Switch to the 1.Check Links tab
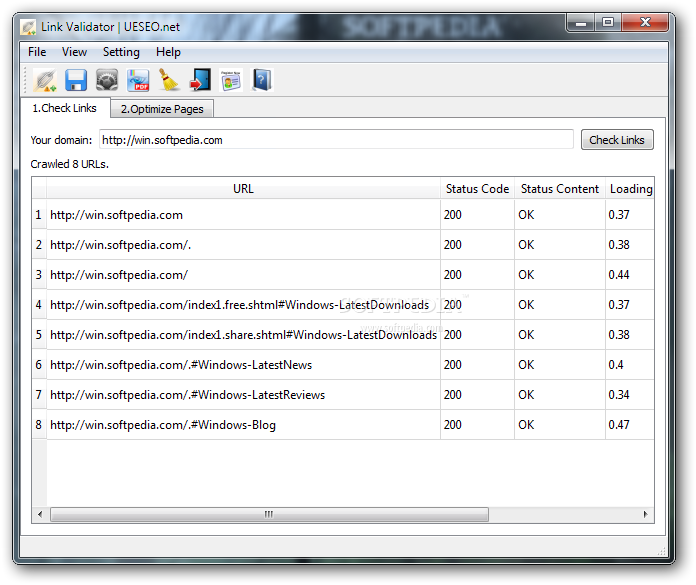 65,108
